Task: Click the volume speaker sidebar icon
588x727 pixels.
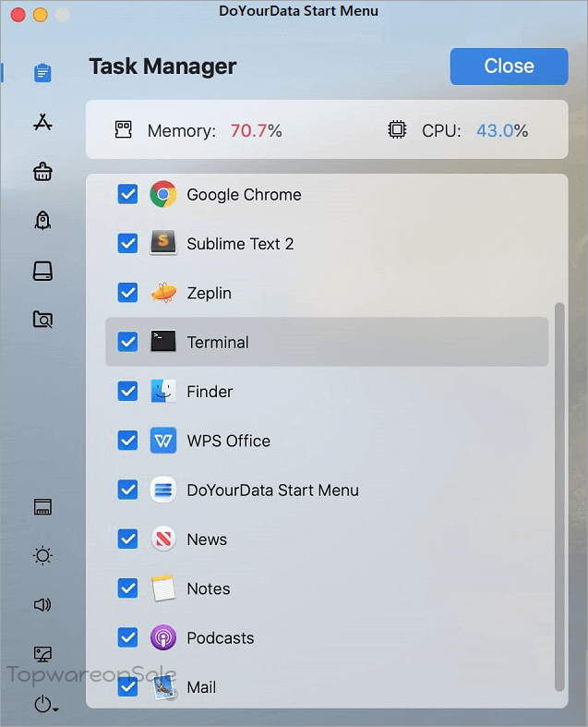Action: (42, 604)
